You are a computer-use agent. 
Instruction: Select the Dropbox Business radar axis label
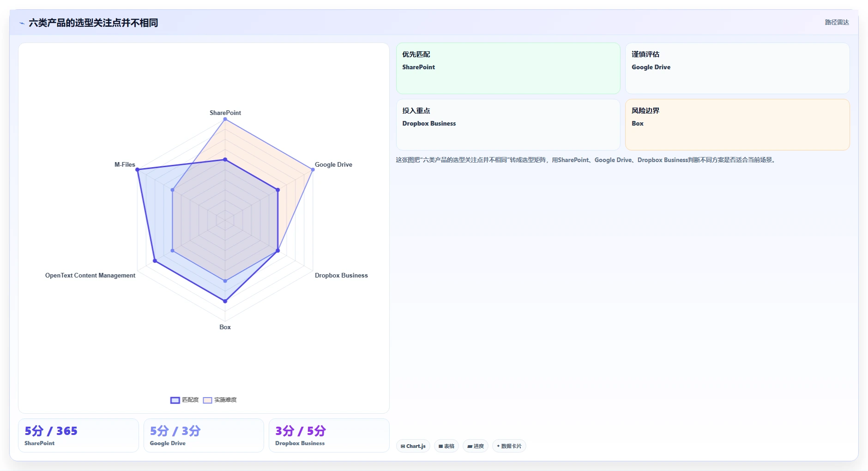tap(341, 275)
